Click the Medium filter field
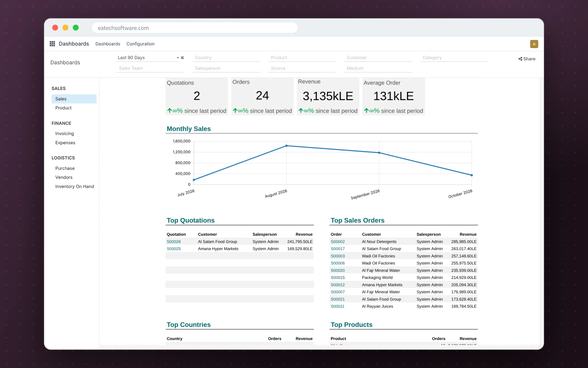This screenshot has height=368, width=588. [378, 68]
